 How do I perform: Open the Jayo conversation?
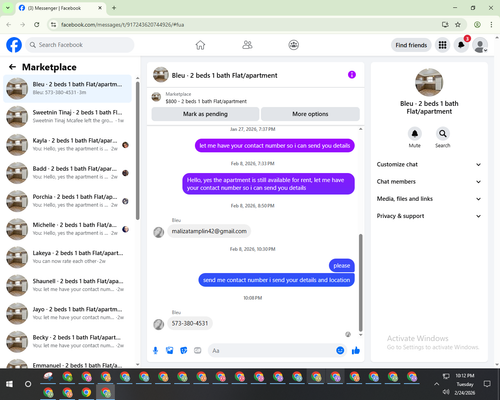(67, 314)
